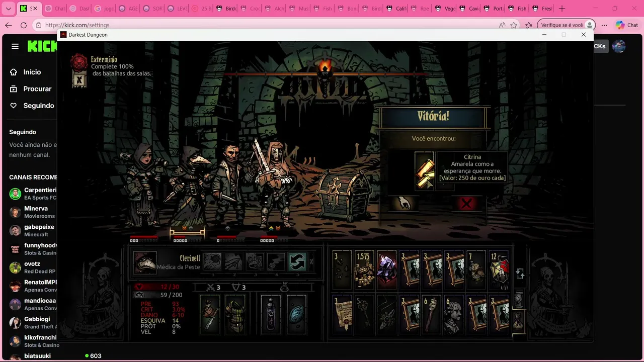Click the Kick logo
This screenshot has height=362, width=644.
pos(42,46)
